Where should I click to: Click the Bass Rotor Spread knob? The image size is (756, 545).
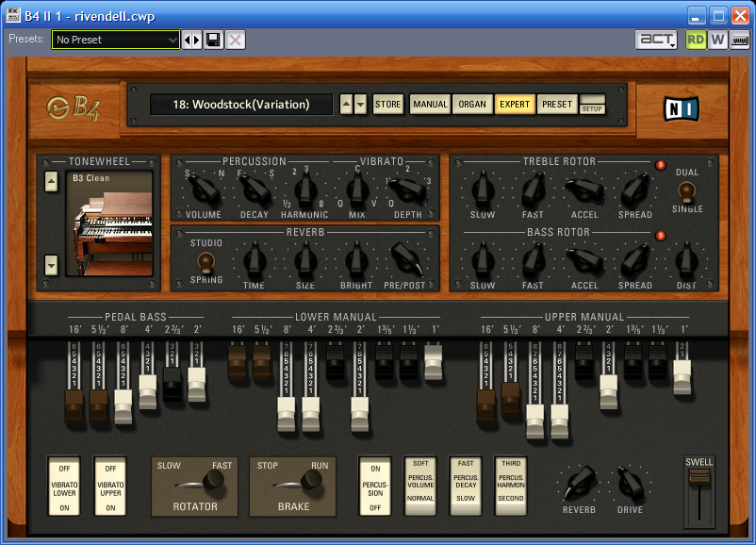pos(635,260)
